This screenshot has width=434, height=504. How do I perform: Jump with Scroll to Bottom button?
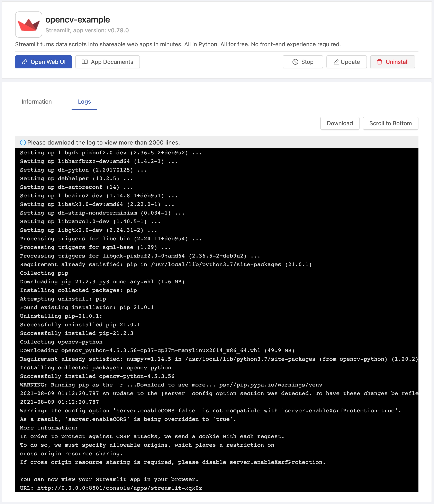click(390, 123)
